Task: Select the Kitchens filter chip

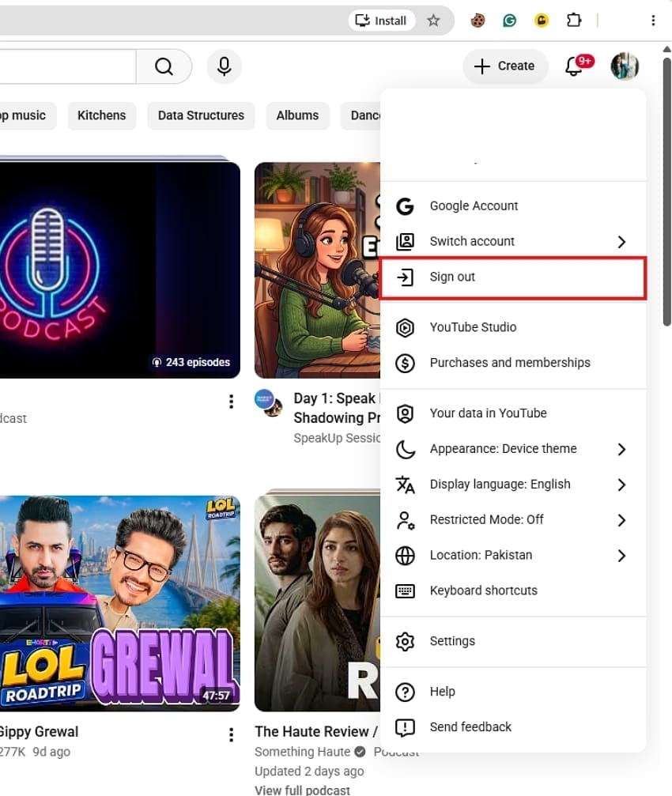Action: (101, 115)
